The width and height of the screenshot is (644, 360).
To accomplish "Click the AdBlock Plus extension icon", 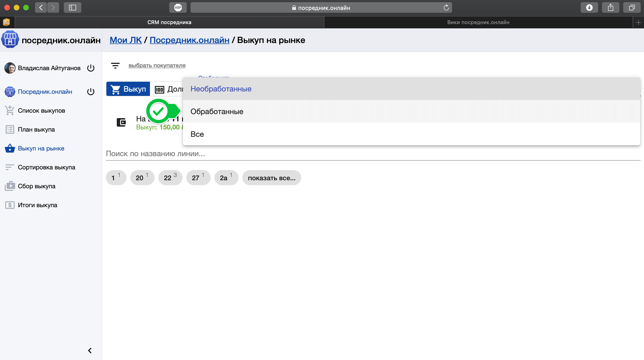I will click(x=178, y=8).
